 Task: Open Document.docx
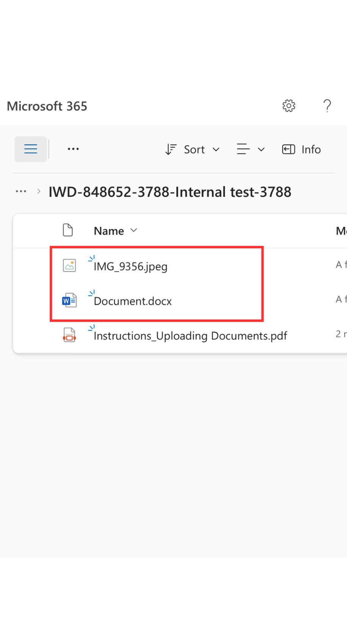pyautogui.click(x=133, y=301)
